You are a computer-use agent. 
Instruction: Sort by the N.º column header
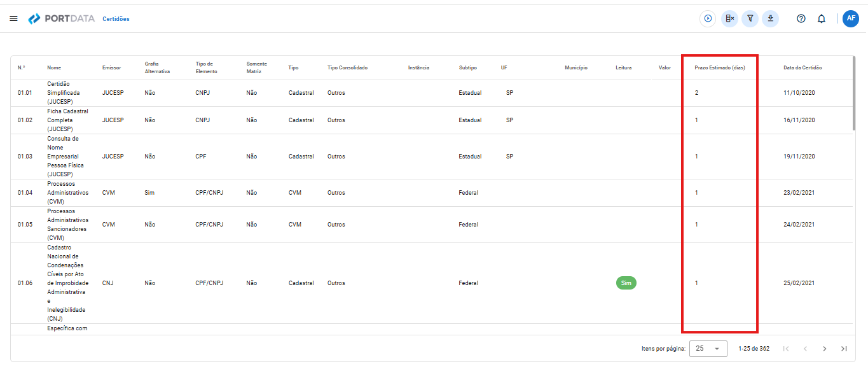point(21,67)
